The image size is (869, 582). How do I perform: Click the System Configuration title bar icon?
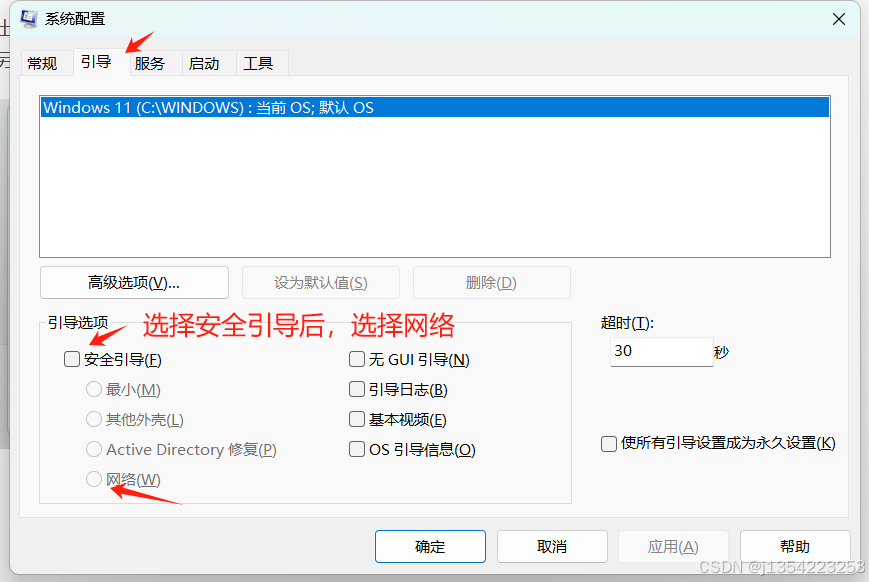tap(29, 19)
